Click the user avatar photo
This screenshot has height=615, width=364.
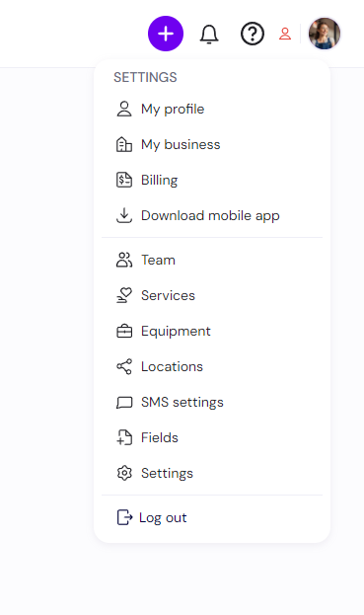click(x=325, y=34)
